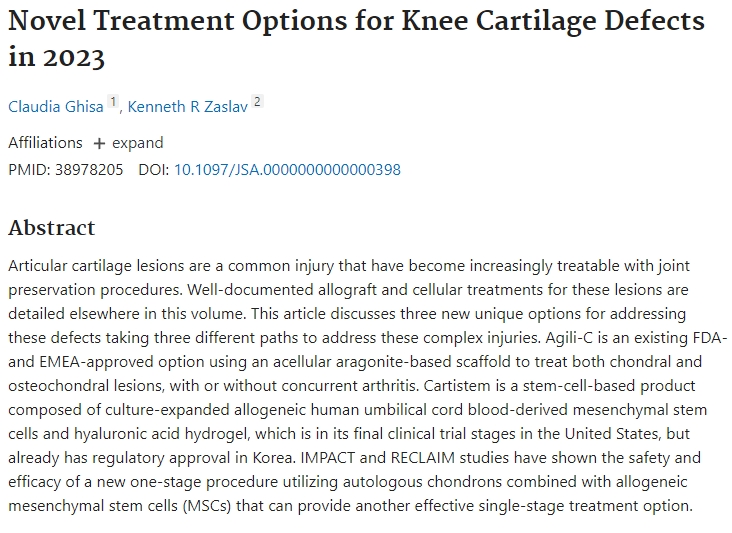732x533 pixels.
Task: Expand the Affiliations section
Action: pos(137,143)
